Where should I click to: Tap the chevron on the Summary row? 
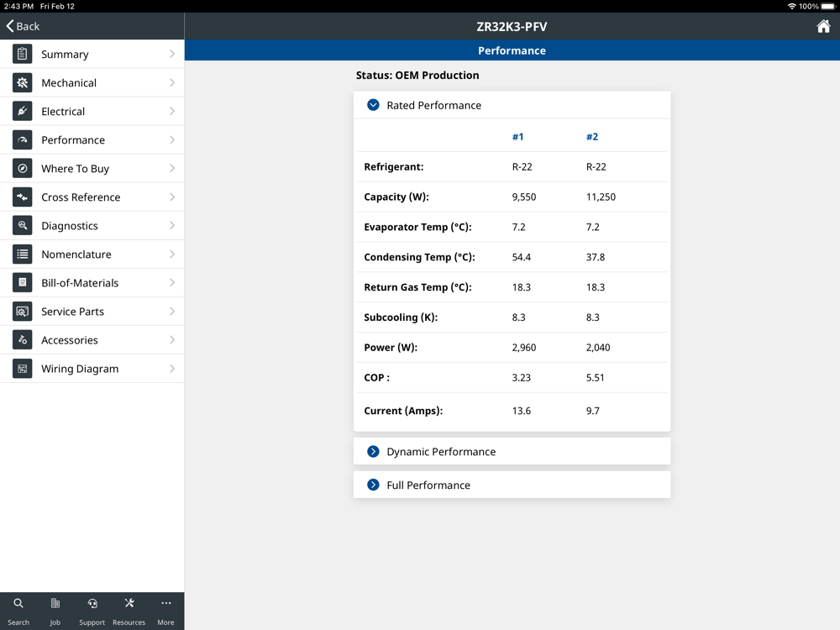(x=172, y=54)
